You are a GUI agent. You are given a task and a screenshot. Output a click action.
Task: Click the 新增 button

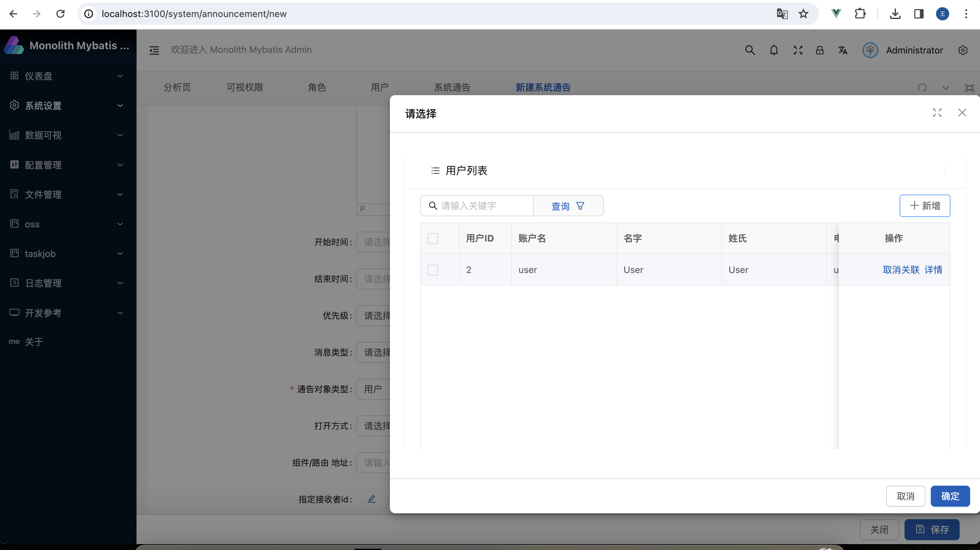tap(925, 206)
